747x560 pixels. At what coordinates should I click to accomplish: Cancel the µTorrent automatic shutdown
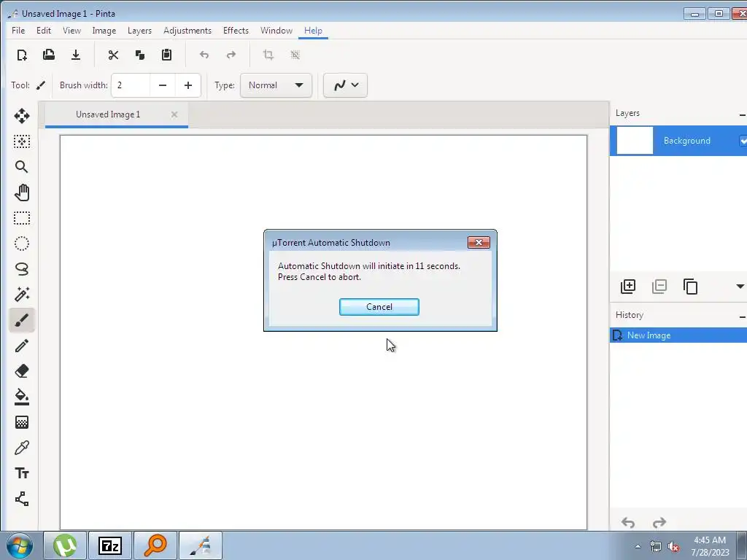[x=379, y=307]
